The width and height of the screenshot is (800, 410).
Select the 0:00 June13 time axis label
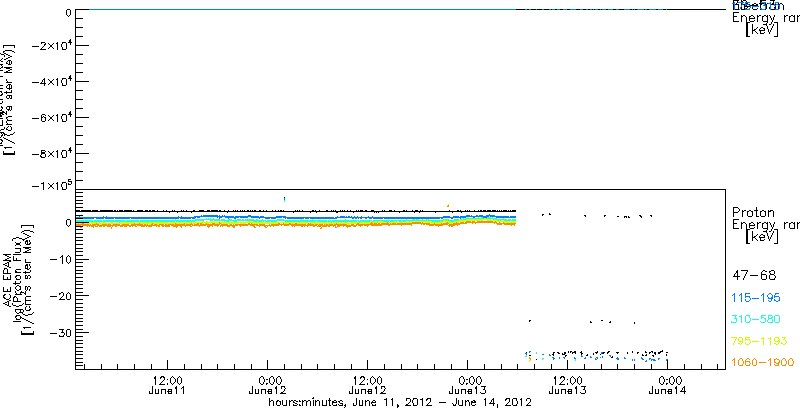468,386
